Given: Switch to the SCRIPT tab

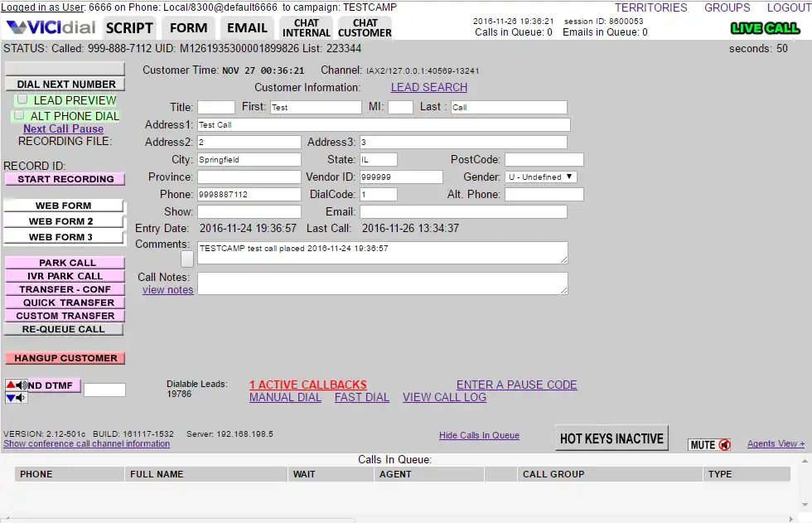Looking at the screenshot, I should coord(129,28).
